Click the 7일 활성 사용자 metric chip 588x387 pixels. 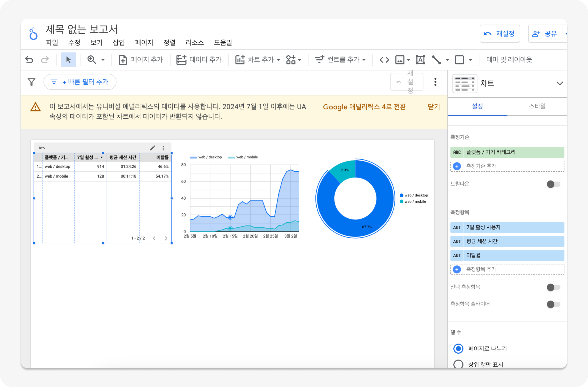coord(507,227)
